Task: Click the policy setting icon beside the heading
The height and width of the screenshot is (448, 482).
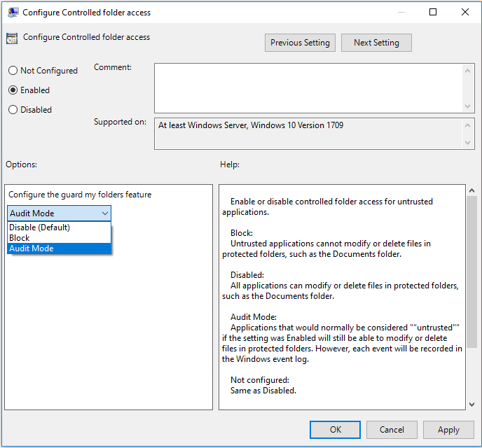Action: (13, 38)
